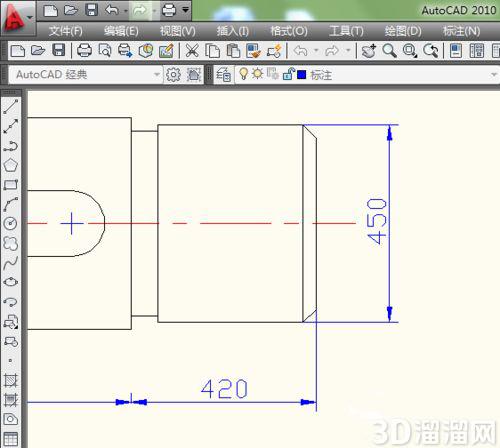Select the Revision Cloud tool
The height and width of the screenshot is (448, 500).
tap(11, 243)
